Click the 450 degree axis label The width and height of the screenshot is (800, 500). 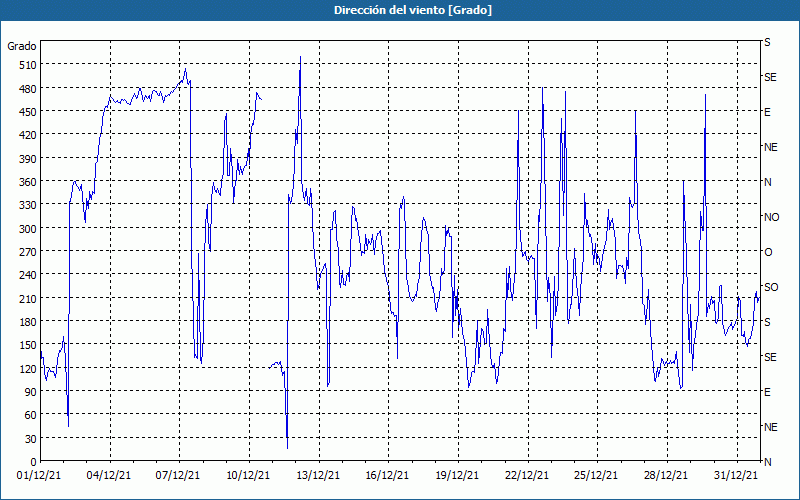tap(27, 112)
